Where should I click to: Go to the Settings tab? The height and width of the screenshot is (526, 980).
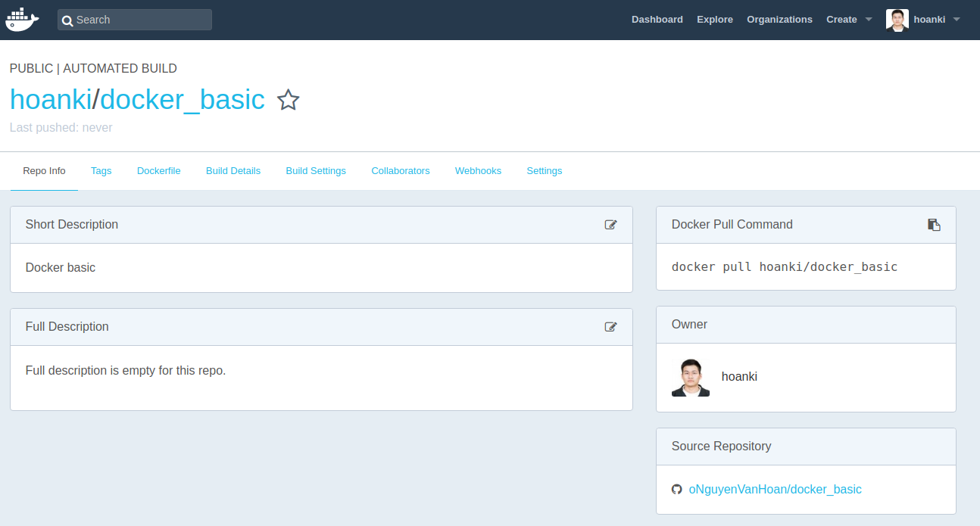point(545,171)
